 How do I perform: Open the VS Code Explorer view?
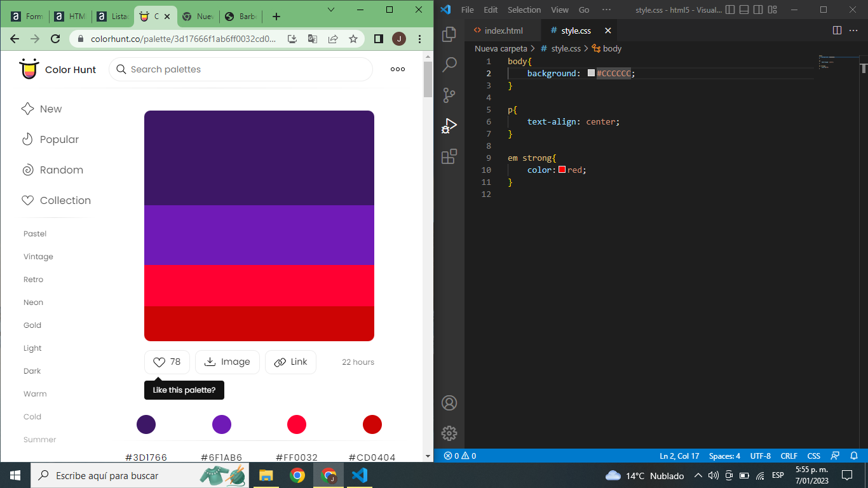449,34
